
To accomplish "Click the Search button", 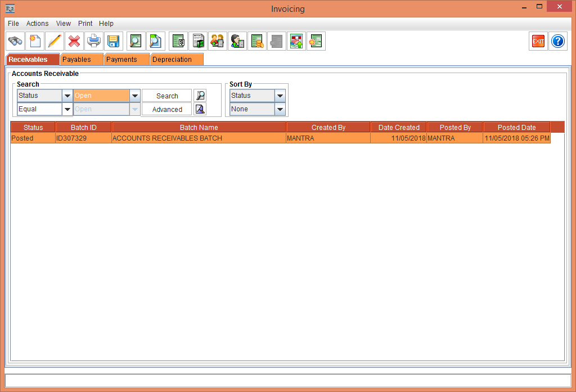I will pyautogui.click(x=166, y=96).
